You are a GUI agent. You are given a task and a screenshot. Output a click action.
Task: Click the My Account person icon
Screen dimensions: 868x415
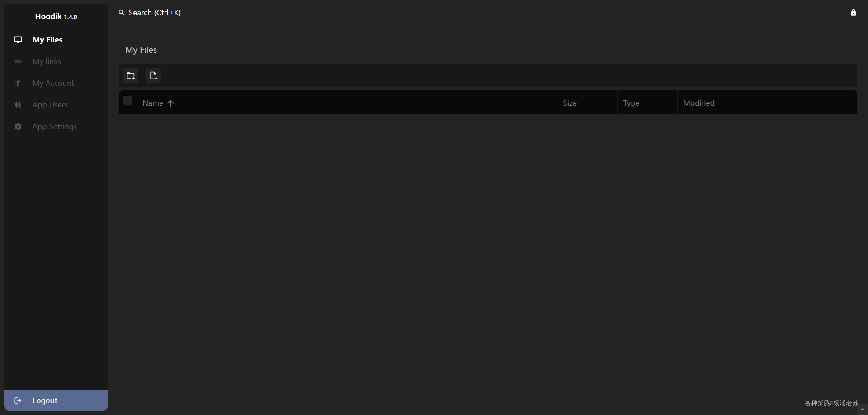[18, 83]
